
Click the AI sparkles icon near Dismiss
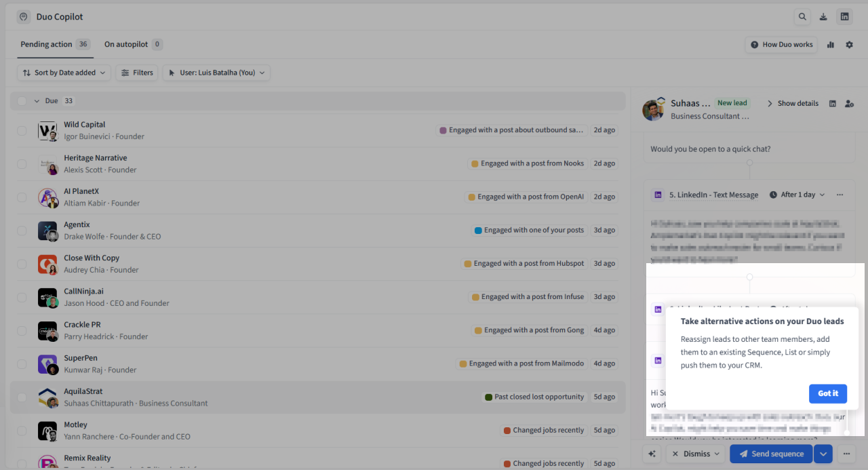(x=652, y=453)
